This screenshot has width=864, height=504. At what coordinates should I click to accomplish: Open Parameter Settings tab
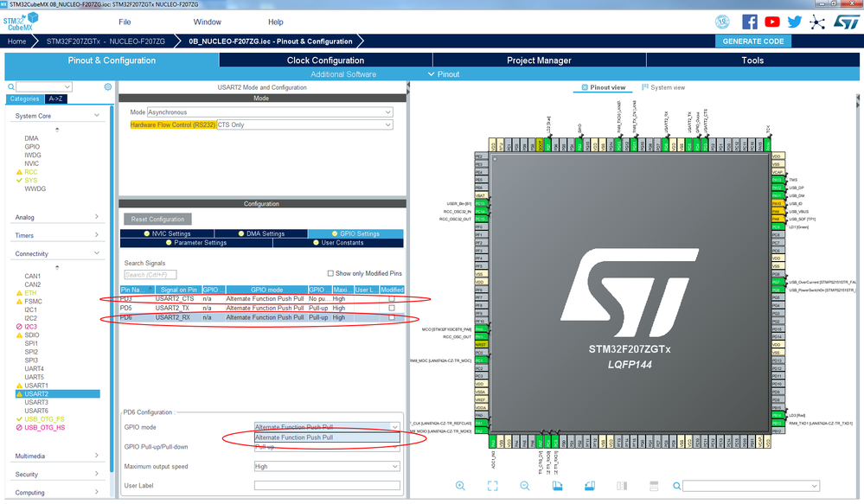click(x=196, y=242)
